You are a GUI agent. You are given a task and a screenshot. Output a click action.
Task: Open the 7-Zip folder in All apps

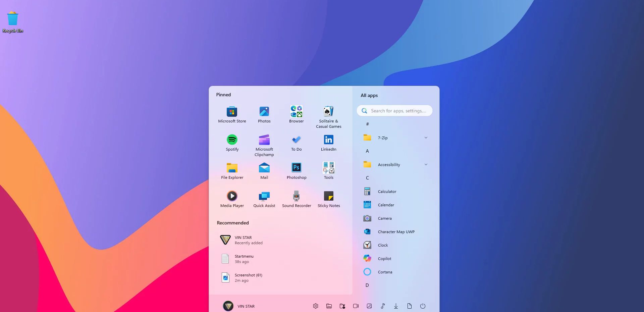pyautogui.click(x=395, y=138)
